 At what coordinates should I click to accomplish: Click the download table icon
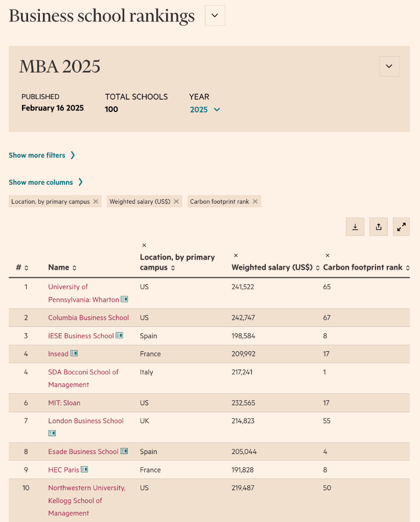point(355,227)
